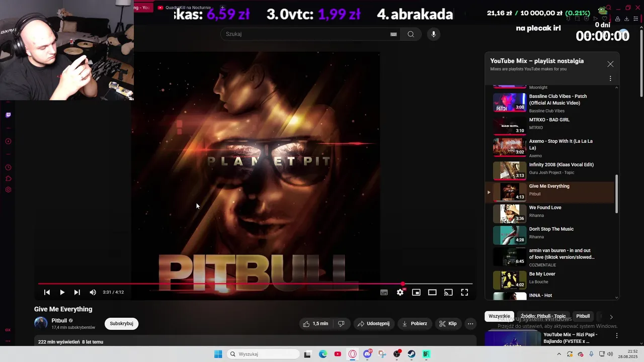Open the Player icon in sidebar
Image resolution: width=644 pixels, height=362 pixels.
tap(8, 141)
